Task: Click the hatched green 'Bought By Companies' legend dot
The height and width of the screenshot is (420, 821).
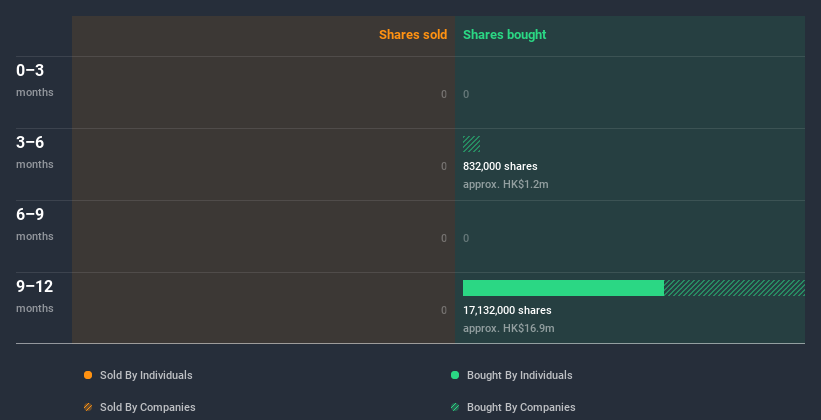Action: coord(455,407)
